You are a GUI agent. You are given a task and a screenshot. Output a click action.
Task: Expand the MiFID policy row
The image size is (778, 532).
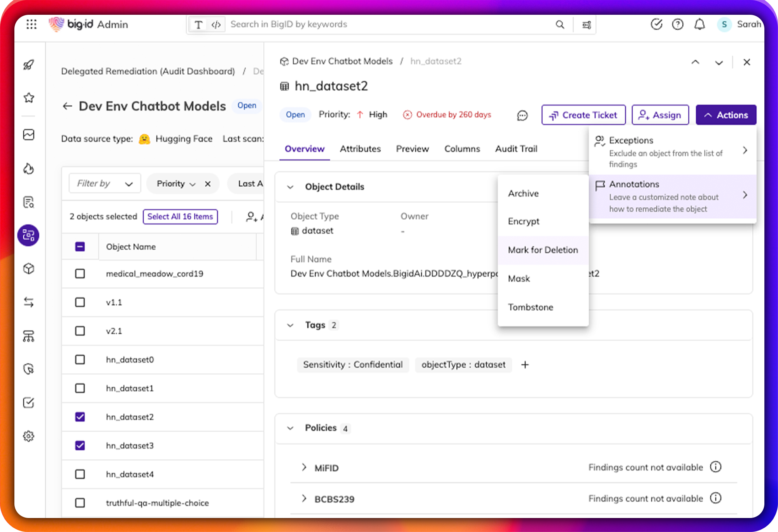304,467
